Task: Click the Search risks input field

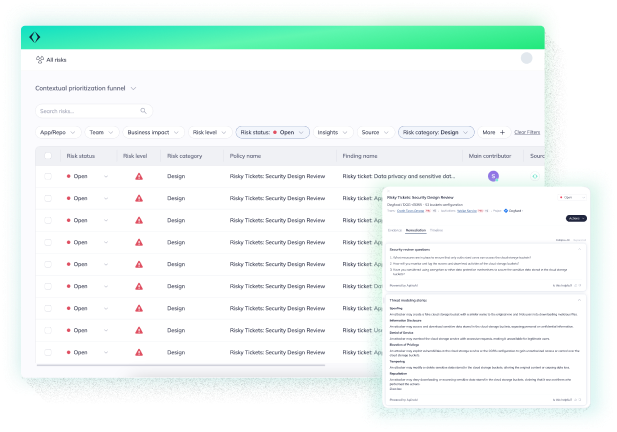Action: 90,111
